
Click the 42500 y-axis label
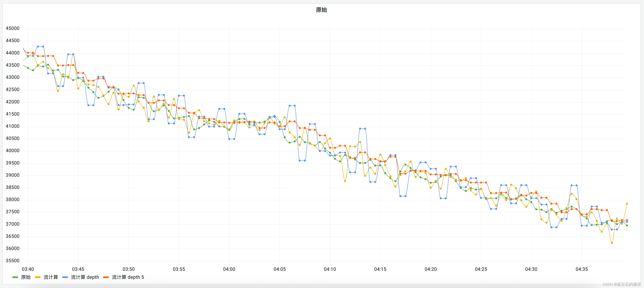coord(13,90)
